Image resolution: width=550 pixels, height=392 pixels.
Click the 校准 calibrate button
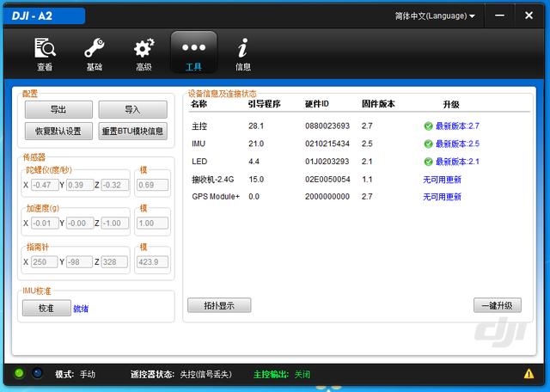(x=46, y=308)
